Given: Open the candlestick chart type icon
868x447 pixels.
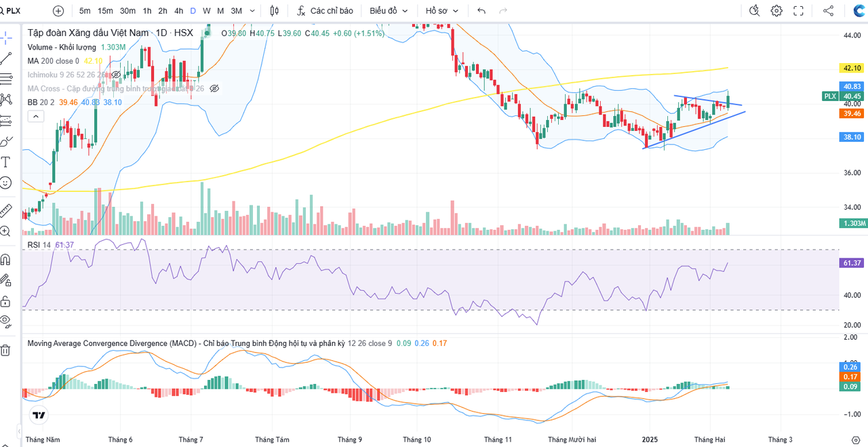Looking at the screenshot, I should (274, 11).
